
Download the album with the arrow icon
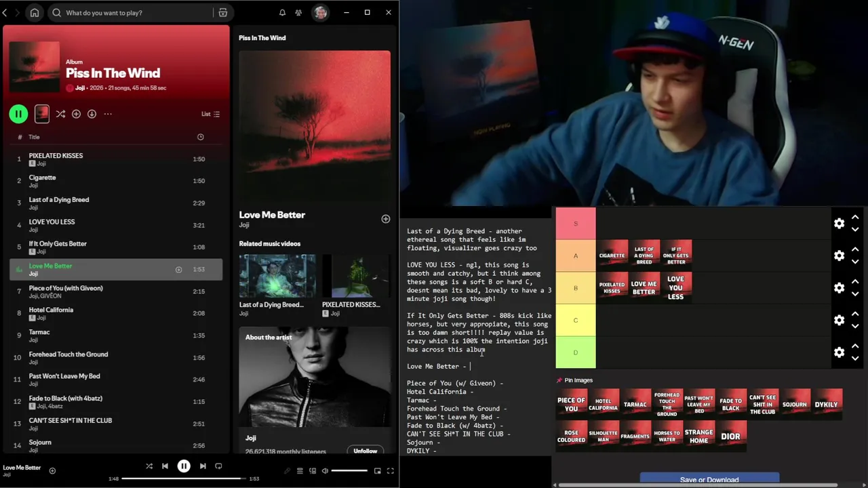point(92,114)
